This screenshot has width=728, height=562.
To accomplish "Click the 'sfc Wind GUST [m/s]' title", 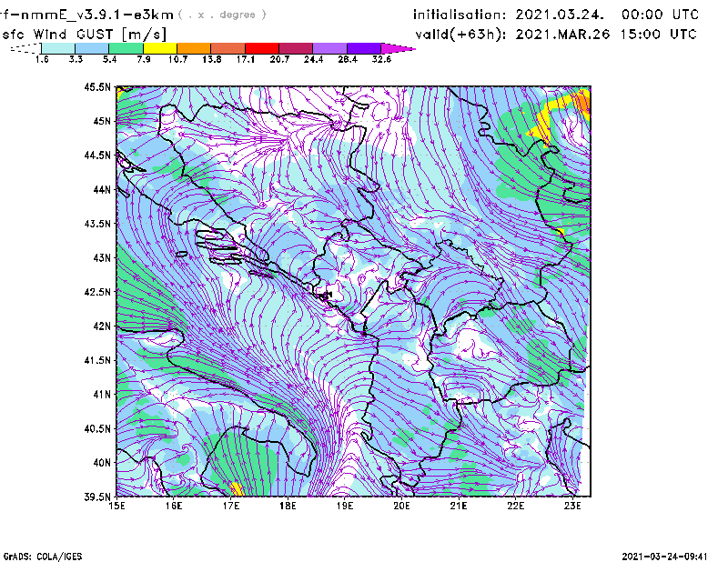I will pyautogui.click(x=84, y=35).
